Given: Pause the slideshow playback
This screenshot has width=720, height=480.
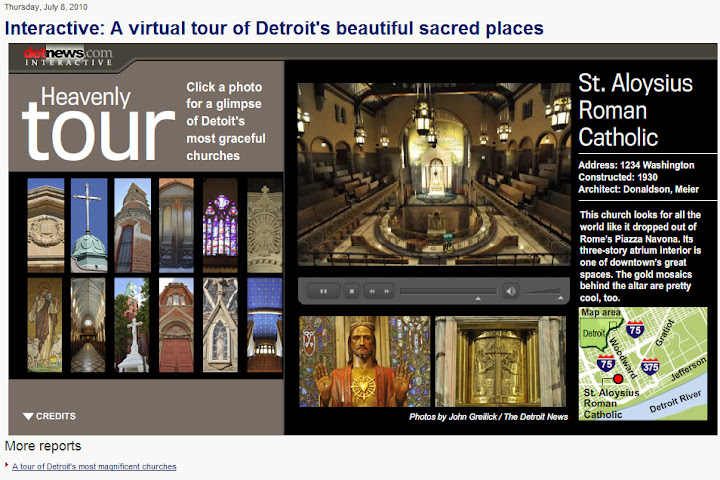Looking at the screenshot, I should point(323,291).
